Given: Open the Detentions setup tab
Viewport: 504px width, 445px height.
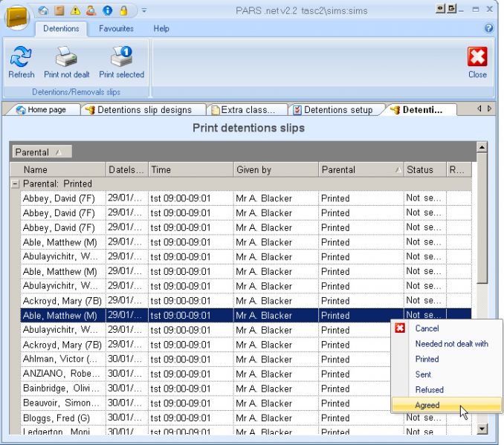Looking at the screenshot, I should point(337,110).
